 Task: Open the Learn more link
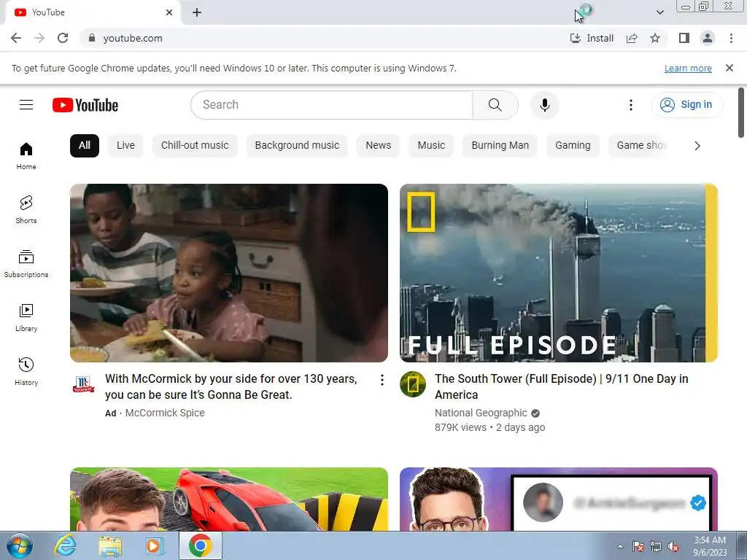(x=688, y=68)
